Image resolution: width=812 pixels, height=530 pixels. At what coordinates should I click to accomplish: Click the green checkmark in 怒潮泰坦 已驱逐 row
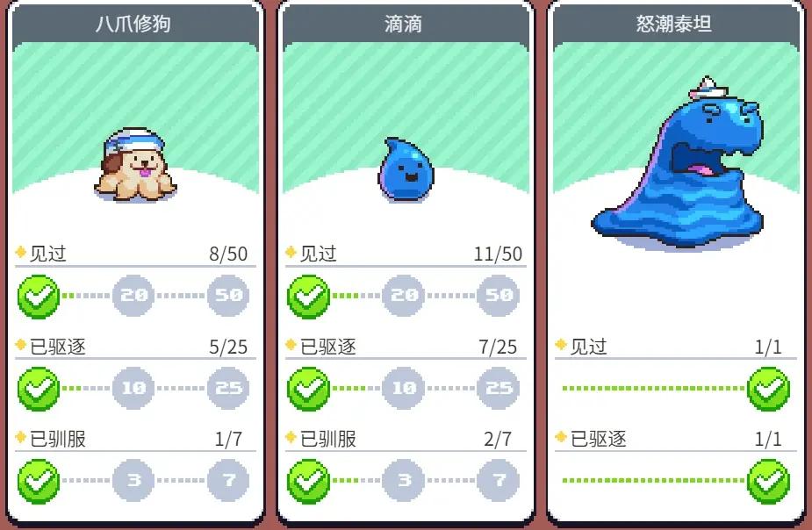(x=768, y=482)
